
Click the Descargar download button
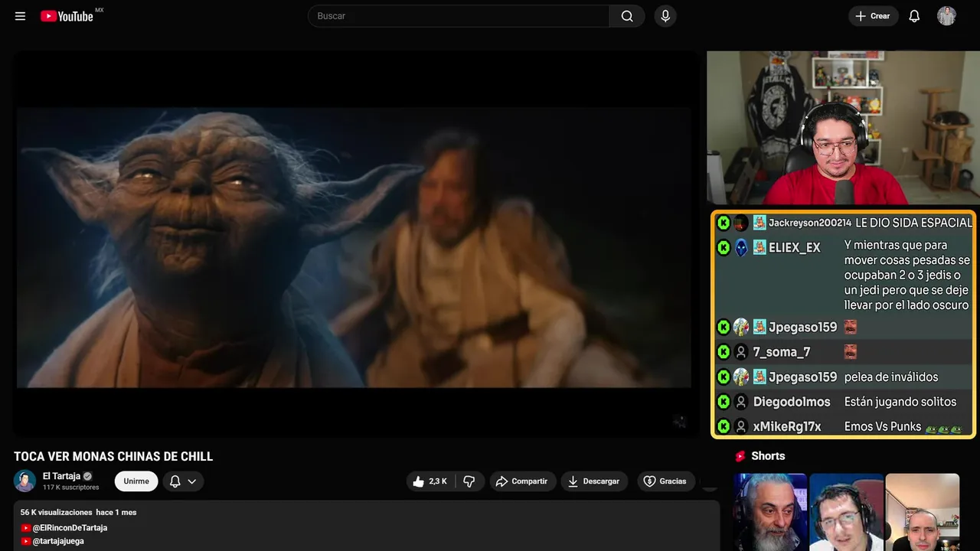(x=594, y=481)
